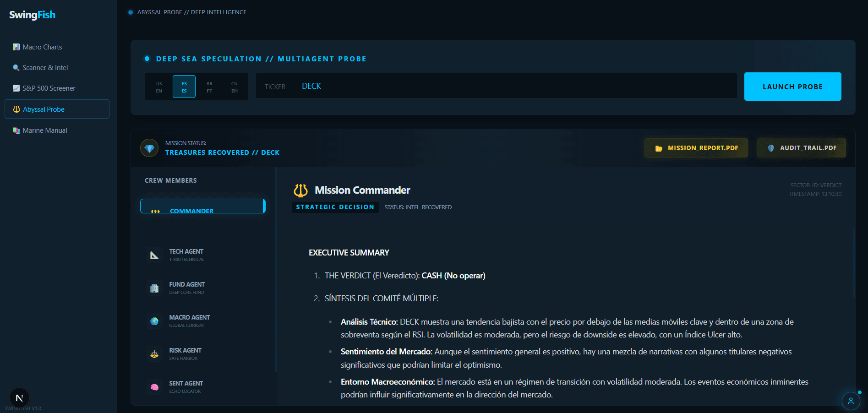868x413 pixels.
Task: Open the S&P 500 Screener
Action: (49, 88)
